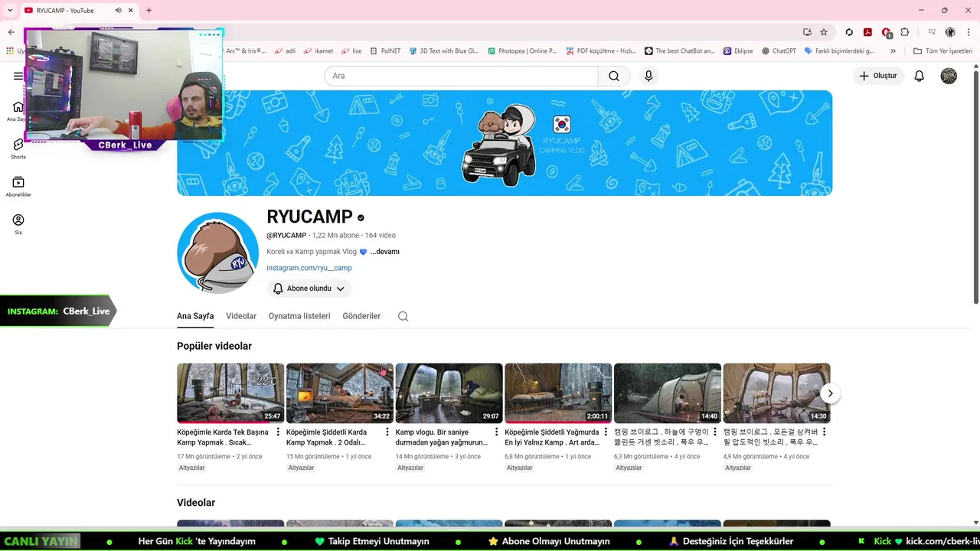
Task: Click the RYUCAMP channel avatar picture
Action: 217,253
